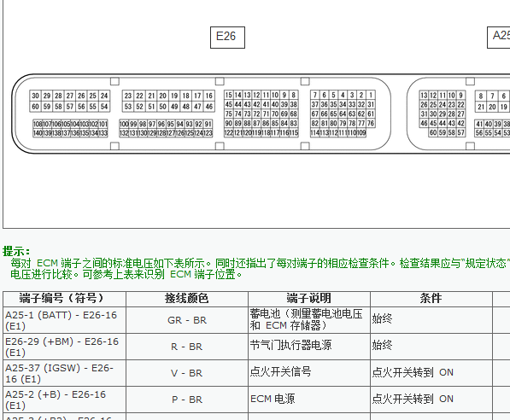
Task: Click pin 21 on the A25 connector
Action: pos(481,107)
